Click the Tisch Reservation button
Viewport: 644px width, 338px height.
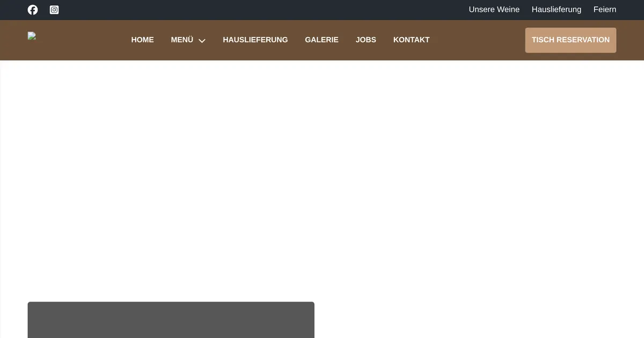coord(570,40)
